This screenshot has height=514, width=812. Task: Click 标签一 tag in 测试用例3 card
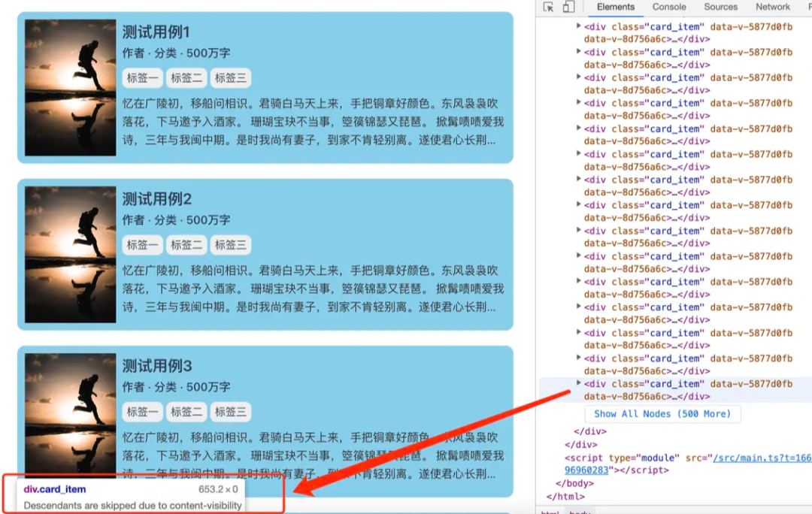[142, 412]
